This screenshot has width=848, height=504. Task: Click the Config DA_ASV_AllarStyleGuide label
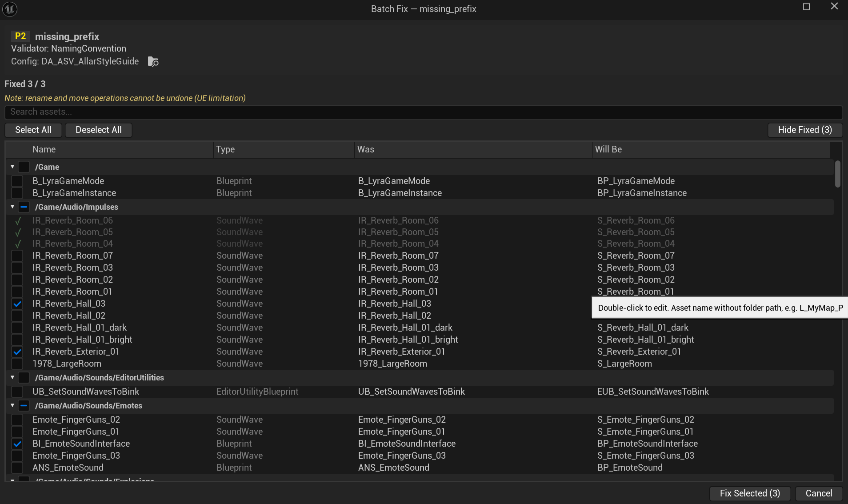pyautogui.click(x=75, y=61)
